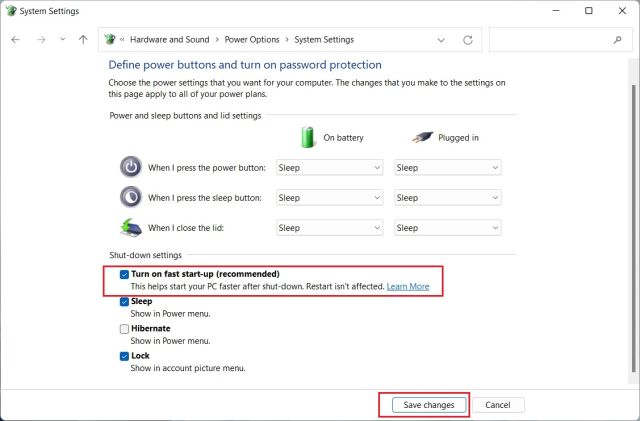Toggle the Lock checkbox

[x=124, y=355]
